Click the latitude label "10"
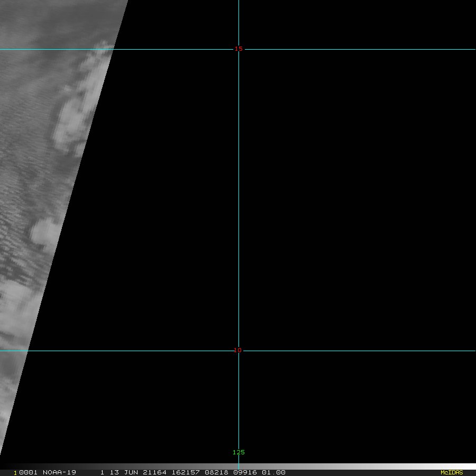This screenshot has height=476, width=476. pyautogui.click(x=237, y=350)
